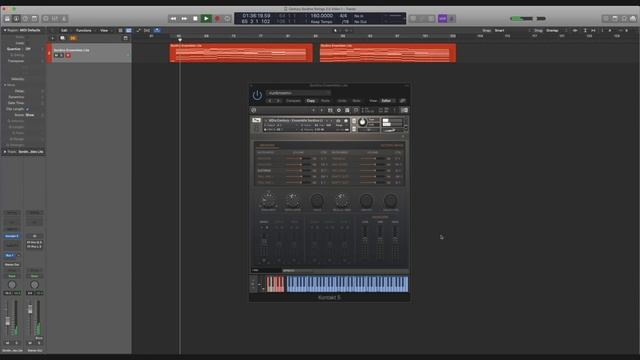Add a new track with plus button
The width and height of the screenshot is (640, 360).
pyautogui.click(x=52, y=38)
